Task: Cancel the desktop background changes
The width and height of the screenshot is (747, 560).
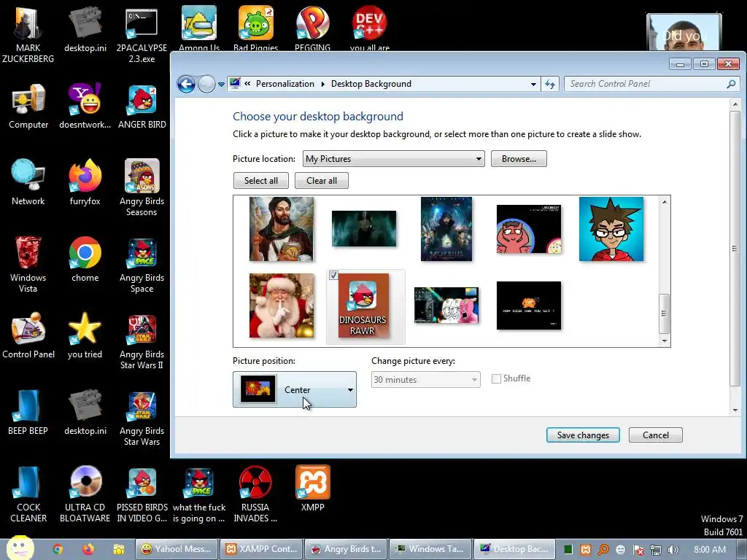Action: pyautogui.click(x=656, y=435)
